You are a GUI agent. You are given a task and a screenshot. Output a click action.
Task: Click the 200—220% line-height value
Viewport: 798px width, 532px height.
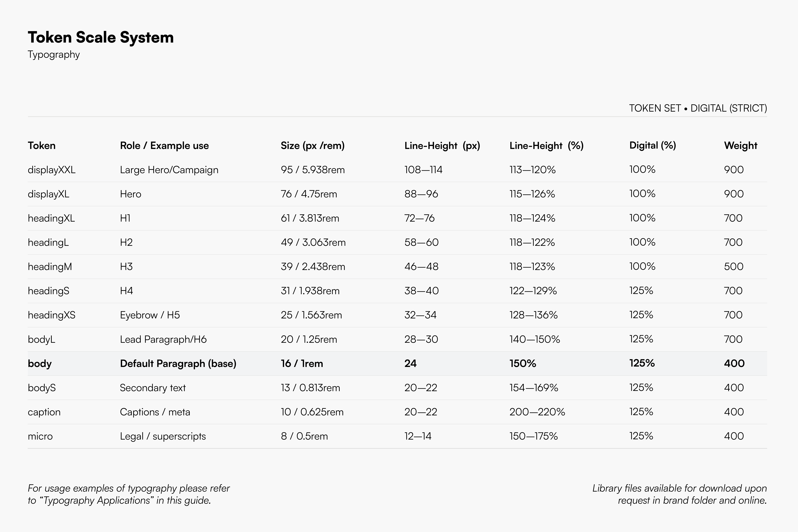point(537,412)
